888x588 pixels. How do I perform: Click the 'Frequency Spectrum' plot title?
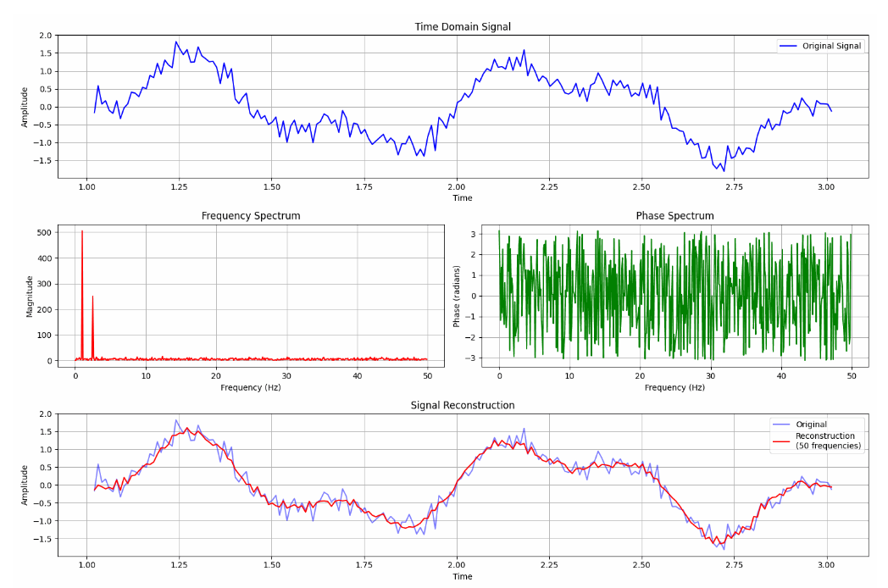pos(251,216)
